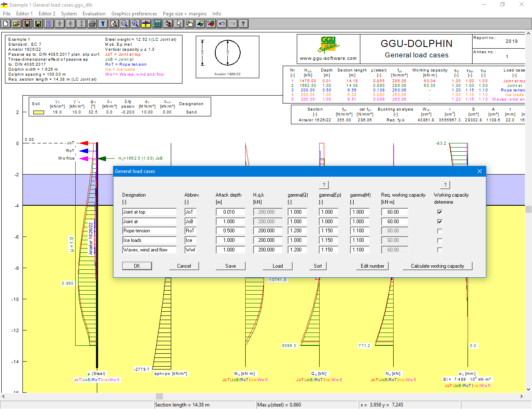Create a new file with the blank page icon
This screenshot has width=532, height=409.
(x=6, y=24)
